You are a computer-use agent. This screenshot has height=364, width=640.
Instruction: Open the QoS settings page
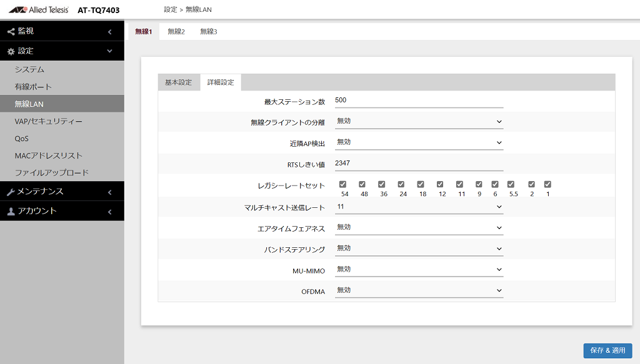pyautogui.click(x=62, y=139)
